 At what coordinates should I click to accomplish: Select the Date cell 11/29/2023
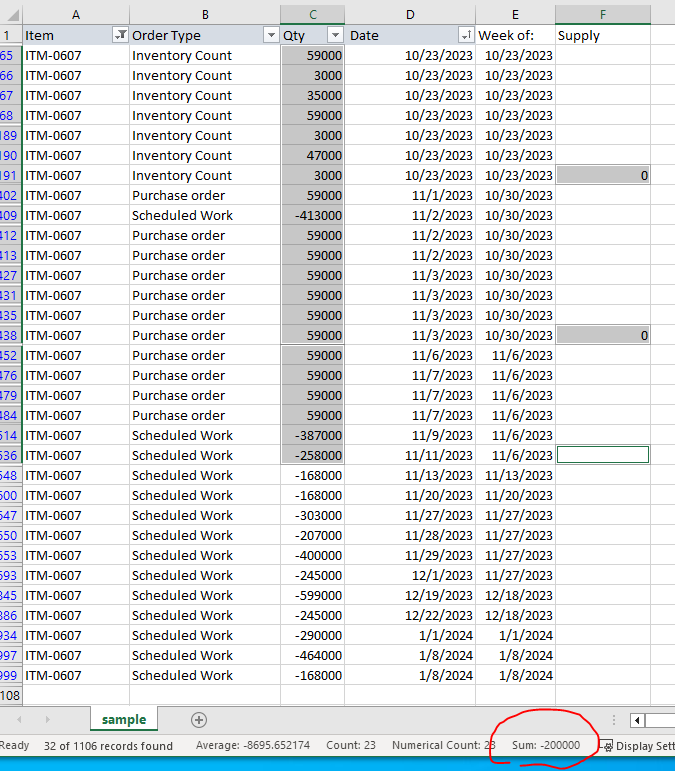pyautogui.click(x=410, y=555)
